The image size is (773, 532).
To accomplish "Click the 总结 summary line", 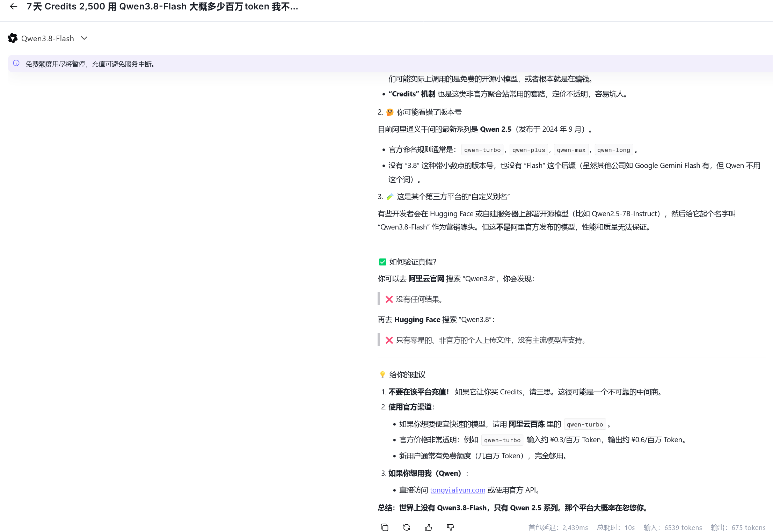I will pyautogui.click(x=513, y=508).
